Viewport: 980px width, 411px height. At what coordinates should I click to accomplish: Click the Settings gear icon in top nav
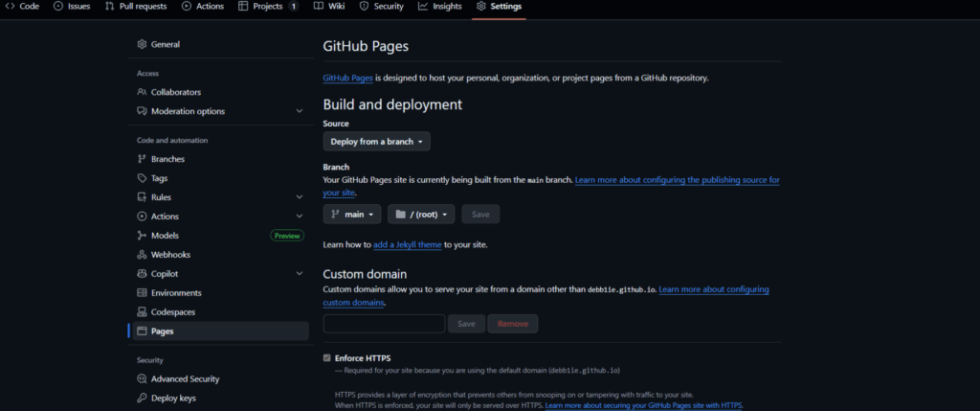coord(480,7)
